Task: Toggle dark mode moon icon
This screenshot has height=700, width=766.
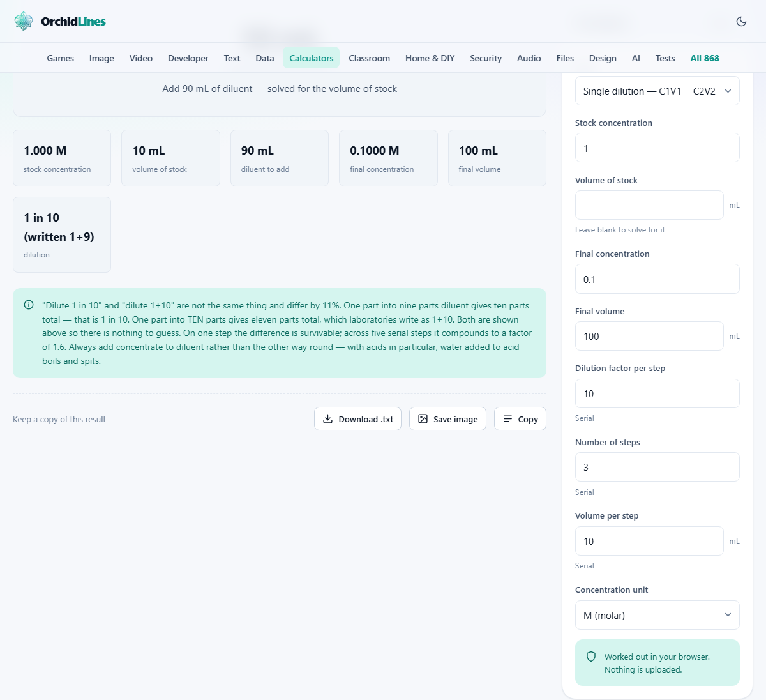Action: (741, 21)
